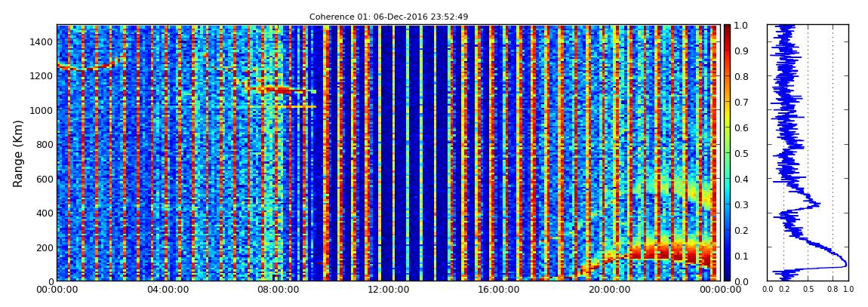Click the profile curve peak near 1.0
Image resolution: width=868 pixels, height=307 pixels.
click(x=845, y=263)
